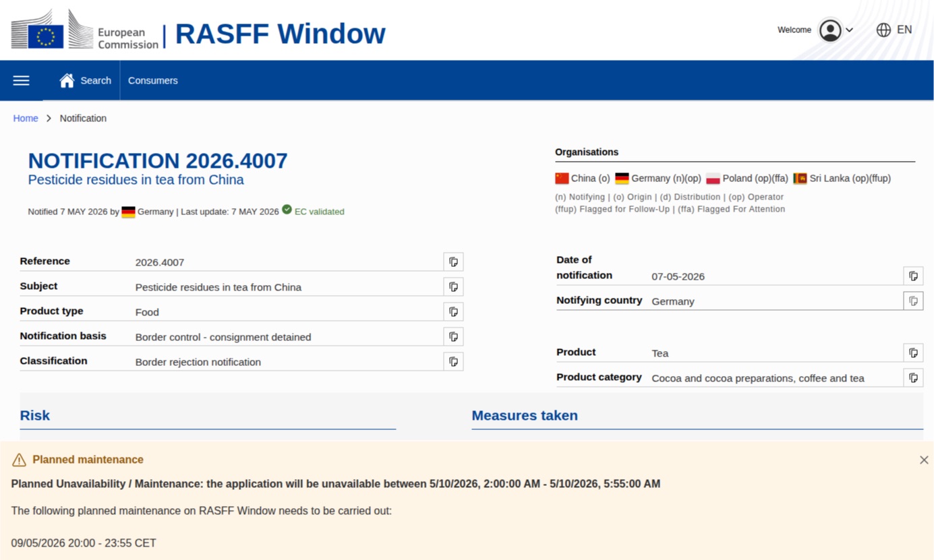Click 'Germany (n)(op)' in Organisations
The width and height of the screenshot is (934, 560).
pyautogui.click(x=666, y=179)
